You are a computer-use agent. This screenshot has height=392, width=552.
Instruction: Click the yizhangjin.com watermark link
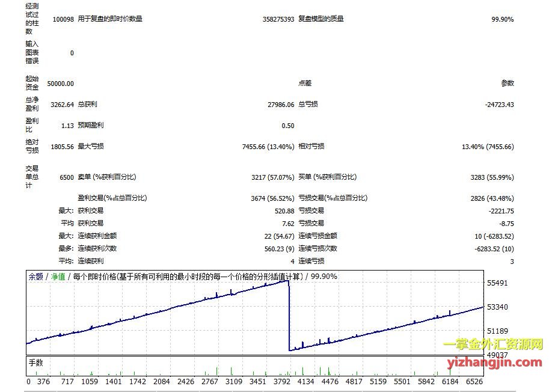point(495,362)
